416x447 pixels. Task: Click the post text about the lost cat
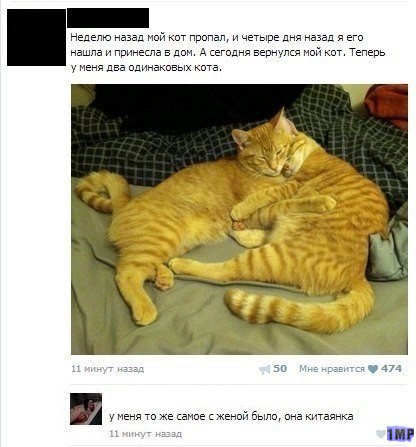(x=228, y=53)
